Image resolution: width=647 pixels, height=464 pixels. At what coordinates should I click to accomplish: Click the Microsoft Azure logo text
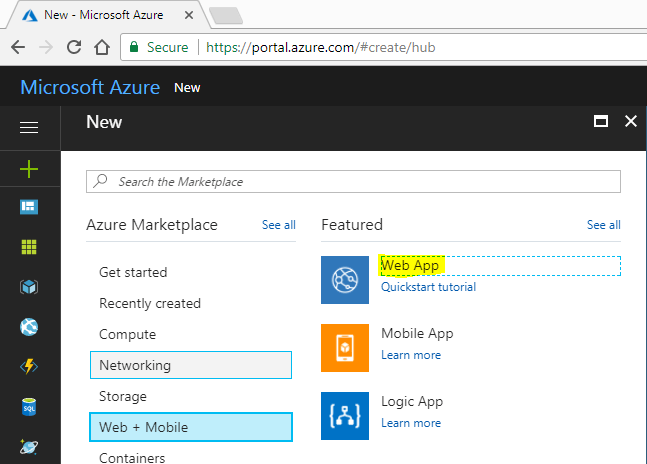[90, 87]
